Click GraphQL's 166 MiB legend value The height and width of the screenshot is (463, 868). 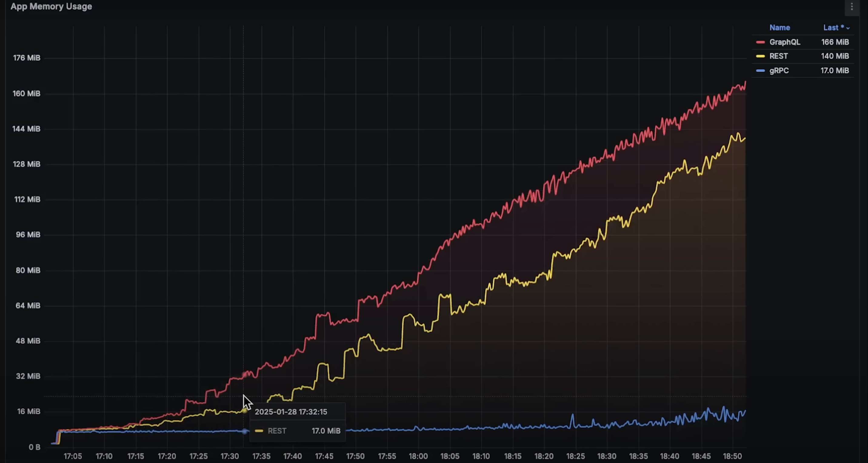835,42
